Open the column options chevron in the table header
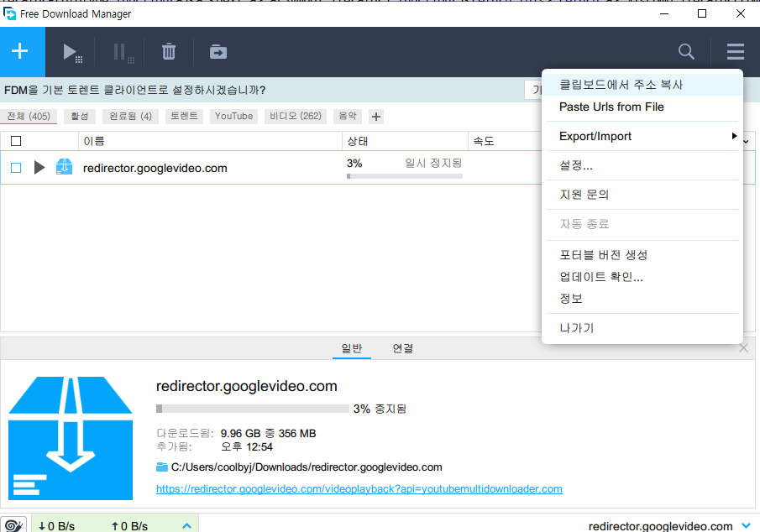760x532 pixels. 747,142
